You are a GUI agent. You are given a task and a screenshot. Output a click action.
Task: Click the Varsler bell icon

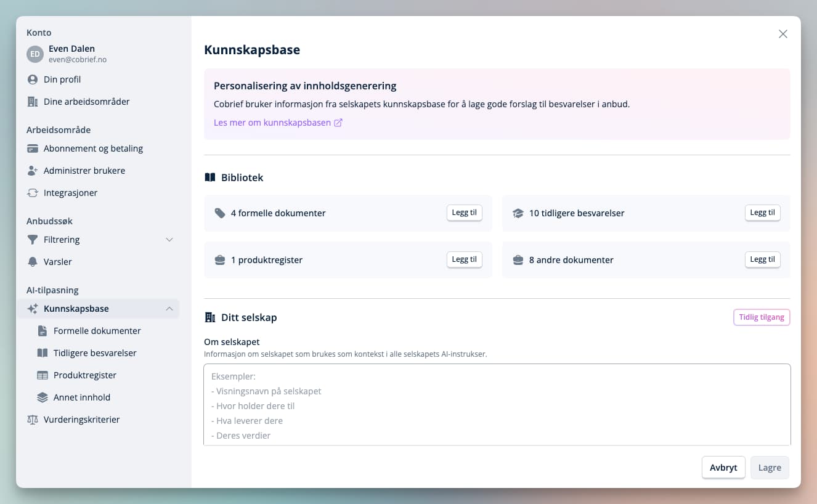tap(33, 262)
